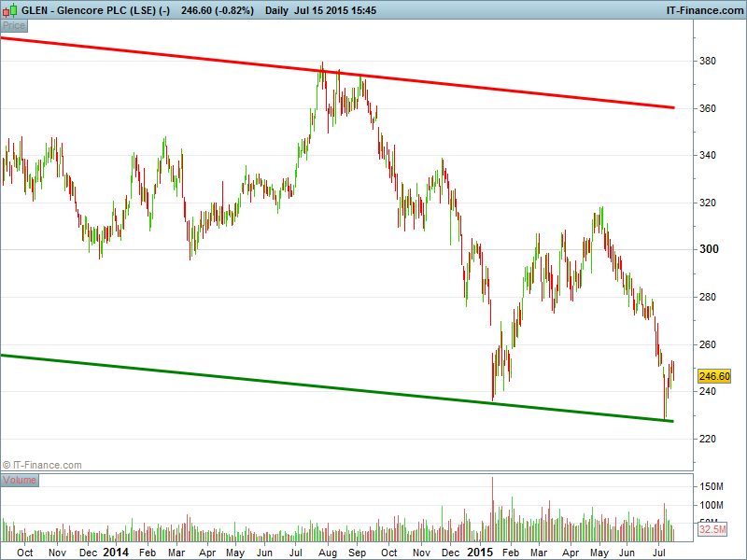Click the 280 price axis label
The width and height of the screenshot is (747, 560).
click(708, 297)
